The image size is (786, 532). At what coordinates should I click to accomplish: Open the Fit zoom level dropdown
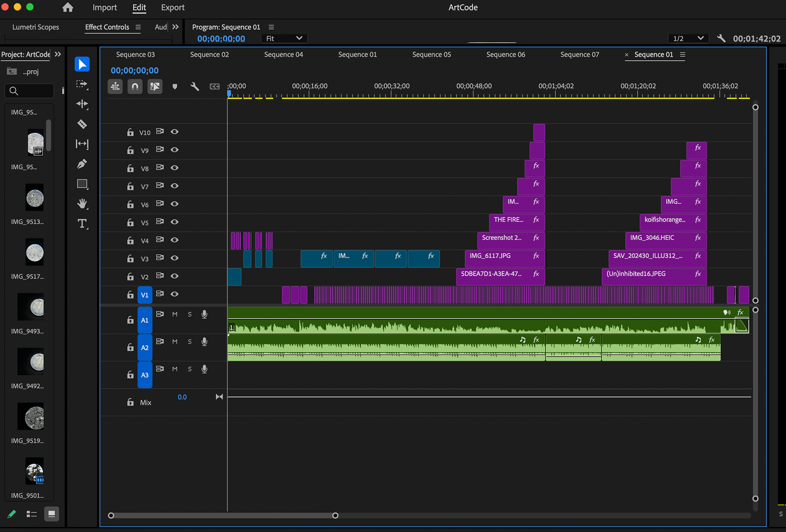pos(284,38)
